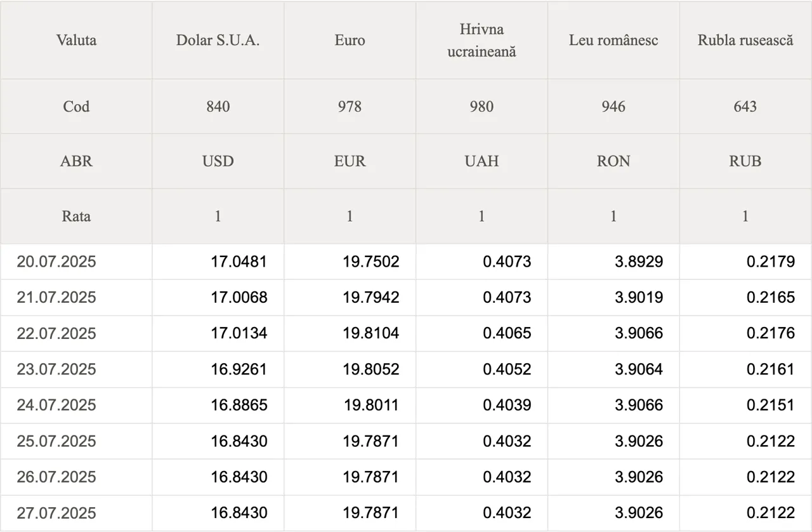This screenshot has width=812, height=532.
Task: Click EUR rate value 19.8104
Action: (371, 333)
